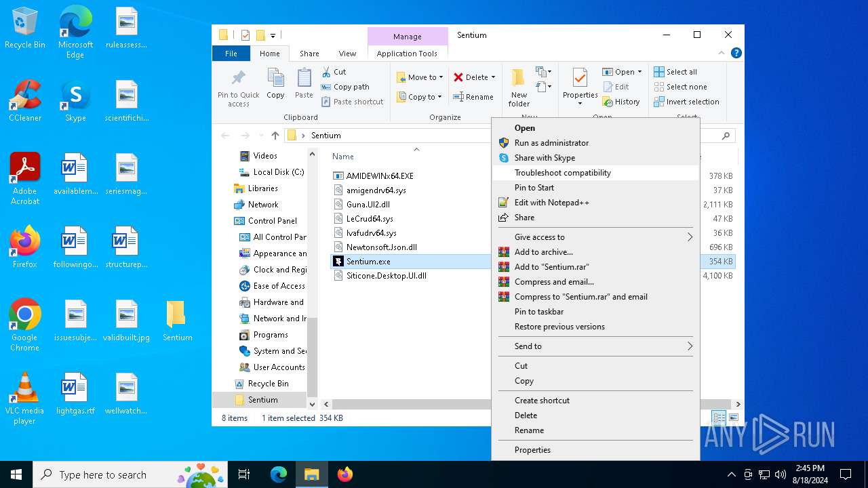Switch to the View ribbon tab
Image resolution: width=868 pixels, height=488 pixels.
pos(347,54)
